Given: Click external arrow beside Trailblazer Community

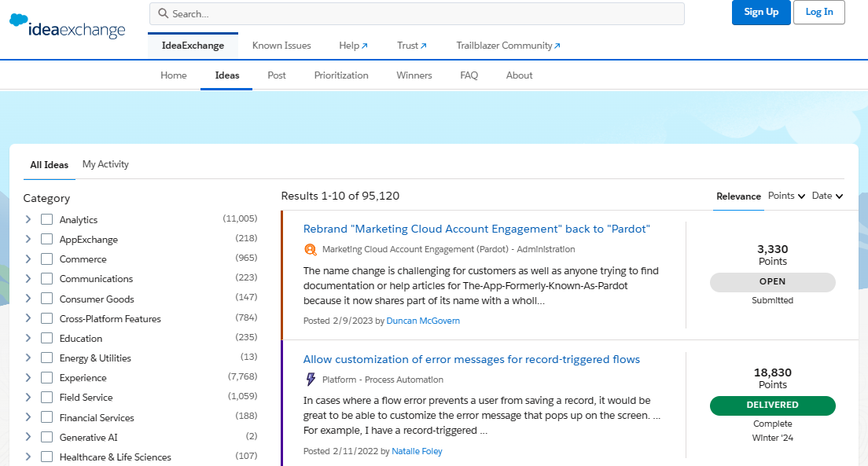Looking at the screenshot, I should point(557,46).
